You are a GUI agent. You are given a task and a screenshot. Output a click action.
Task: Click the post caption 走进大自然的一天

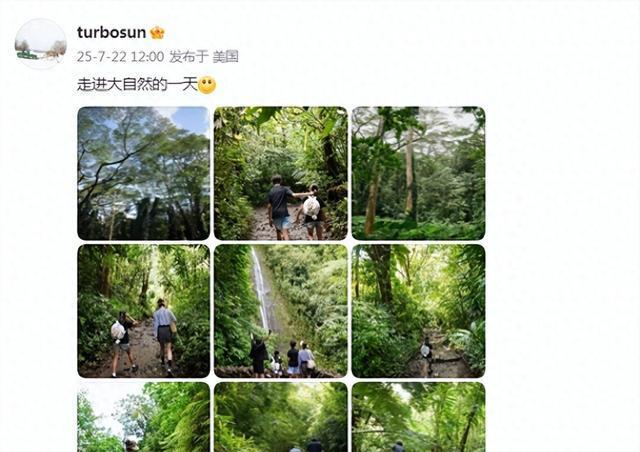click(x=137, y=85)
